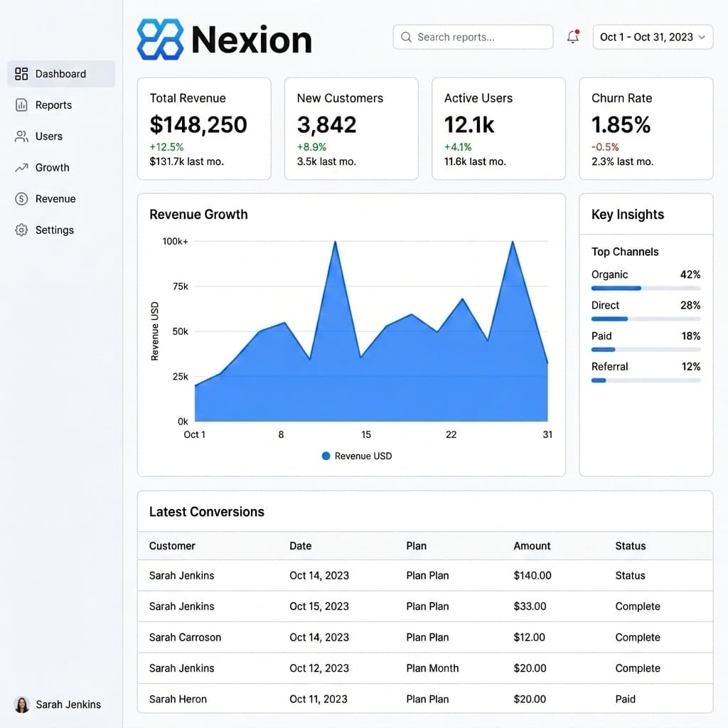Click the +12.5% revenue change value
Image resolution: width=728 pixels, height=728 pixels.
point(166,147)
